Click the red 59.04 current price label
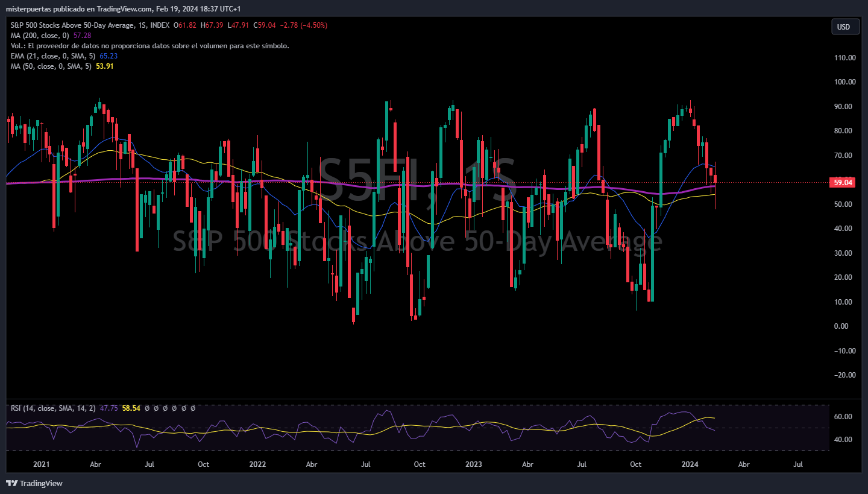Screen dimensions: 868x494 coord(843,182)
